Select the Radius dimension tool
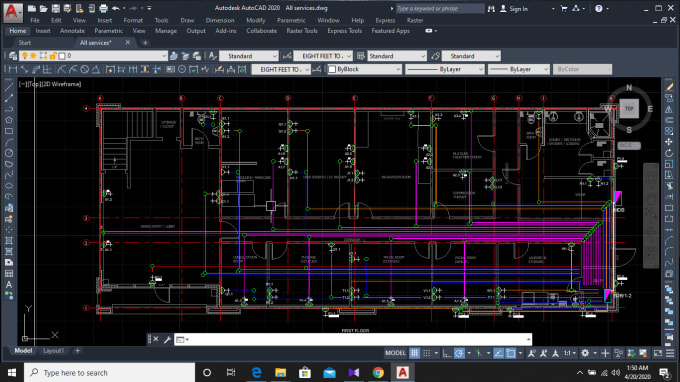Image resolution: width=680 pixels, height=382 pixels. tap(62, 69)
